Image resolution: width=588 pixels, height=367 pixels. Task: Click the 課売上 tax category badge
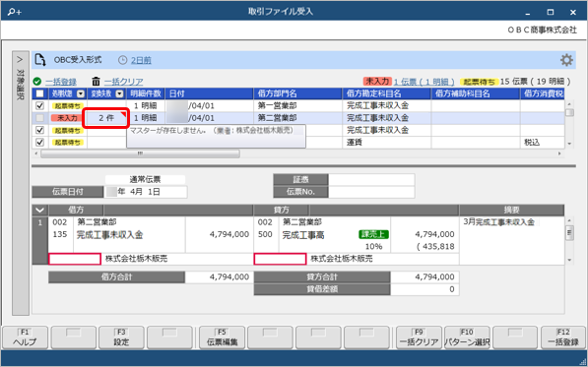(373, 234)
